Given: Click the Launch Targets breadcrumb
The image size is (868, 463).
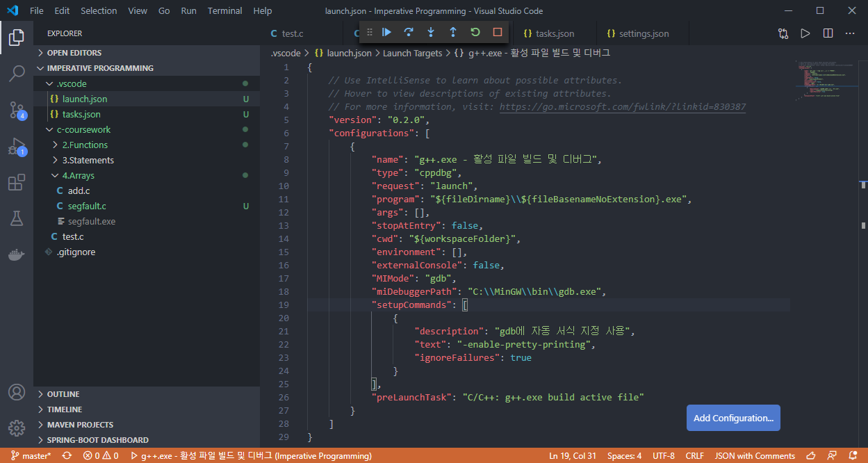Looking at the screenshot, I should [412, 53].
